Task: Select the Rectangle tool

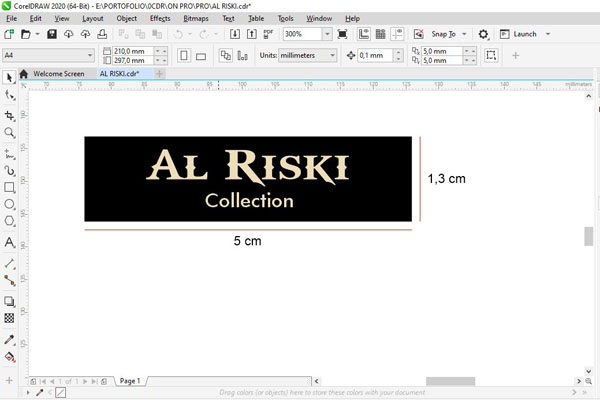Action: point(9,187)
